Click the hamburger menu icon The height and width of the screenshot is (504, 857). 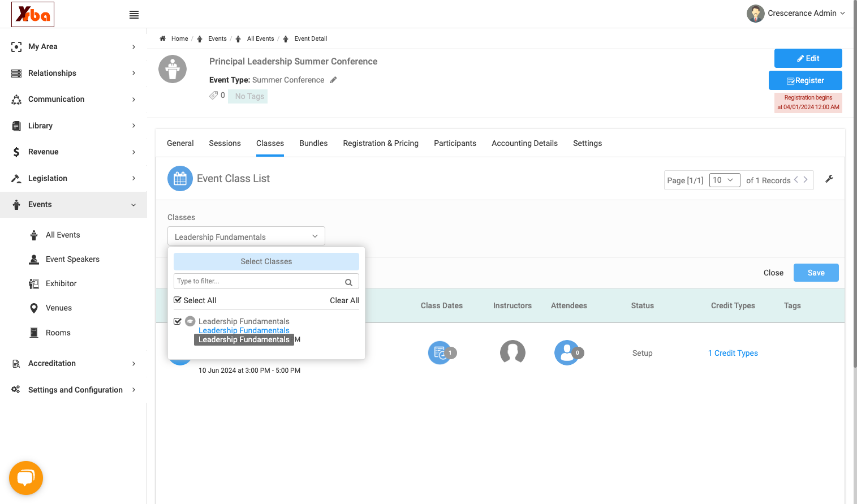pyautogui.click(x=134, y=15)
